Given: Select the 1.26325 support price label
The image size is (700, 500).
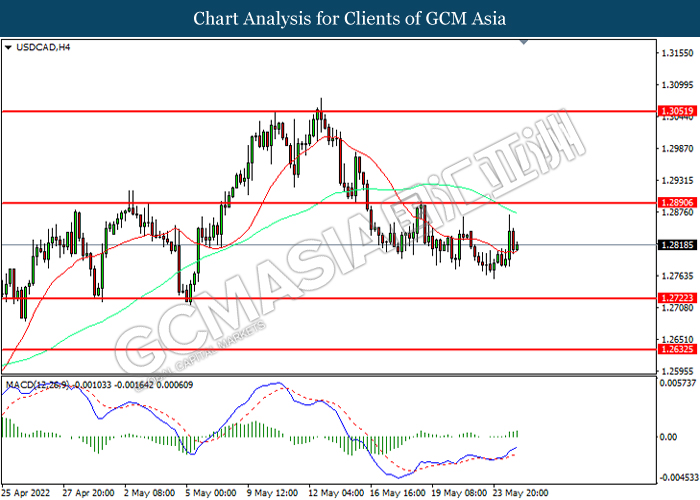Looking at the screenshot, I should [677, 349].
